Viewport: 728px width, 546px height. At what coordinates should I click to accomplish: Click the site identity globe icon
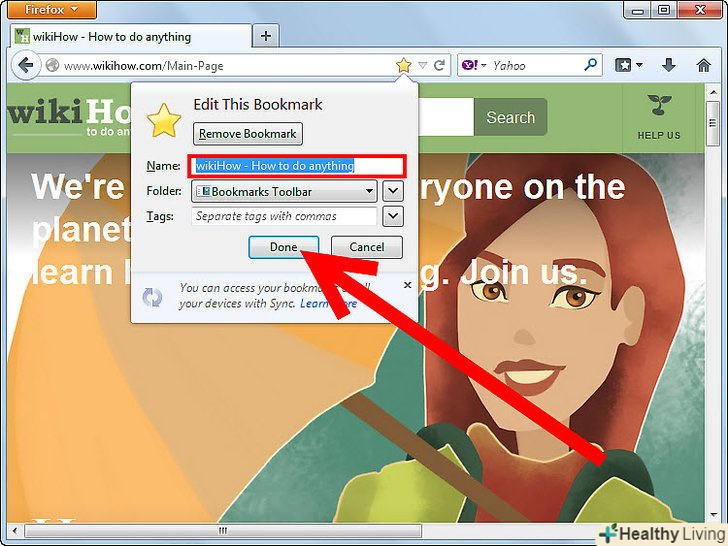point(52,65)
